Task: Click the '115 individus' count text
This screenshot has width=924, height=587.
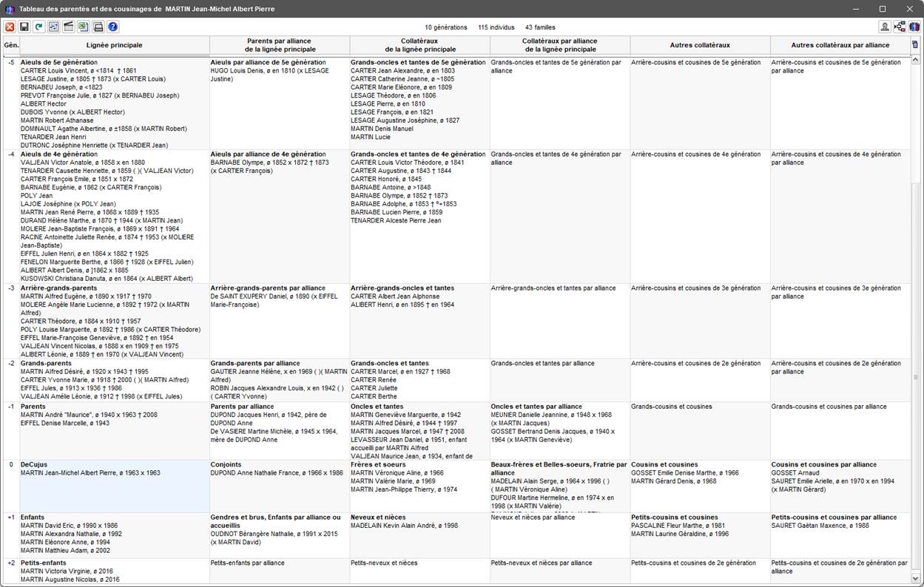Action: coord(495,27)
